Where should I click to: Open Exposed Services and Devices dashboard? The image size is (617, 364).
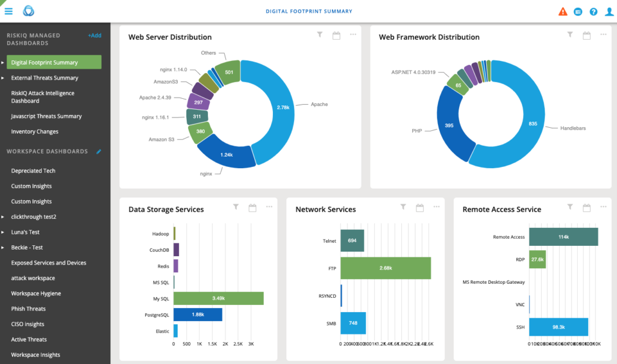coord(48,263)
